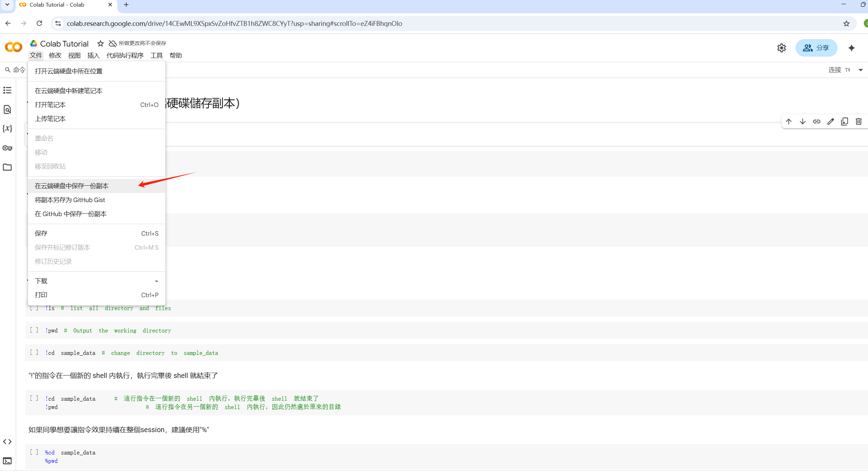Click the settings gear icon
The image size is (868, 472).
(x=782, y=48)
